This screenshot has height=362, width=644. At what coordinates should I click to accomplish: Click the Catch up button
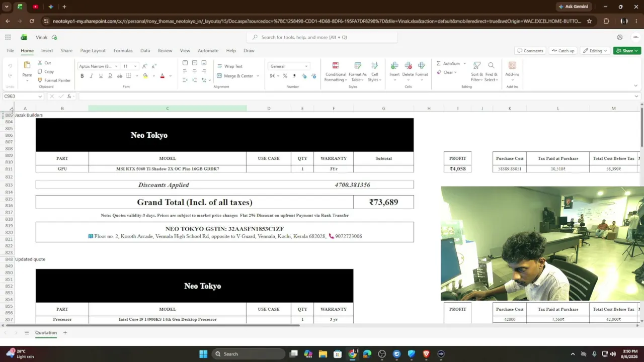pyautogui.click(x=562, y=51)
